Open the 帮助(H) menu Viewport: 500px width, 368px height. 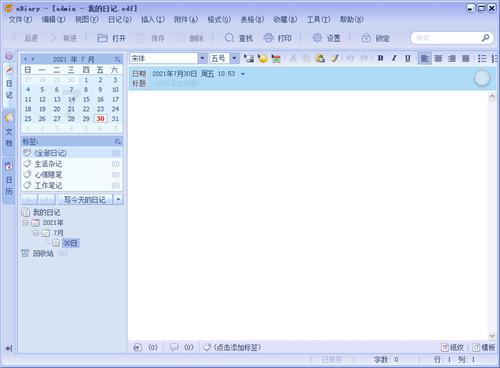point(351,20)
